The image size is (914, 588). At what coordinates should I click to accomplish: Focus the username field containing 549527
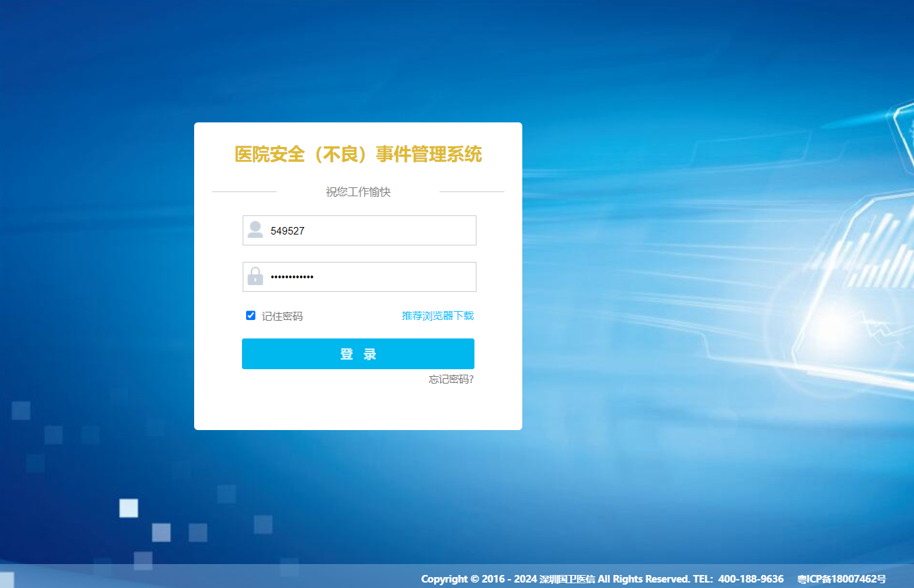(369, 231)
